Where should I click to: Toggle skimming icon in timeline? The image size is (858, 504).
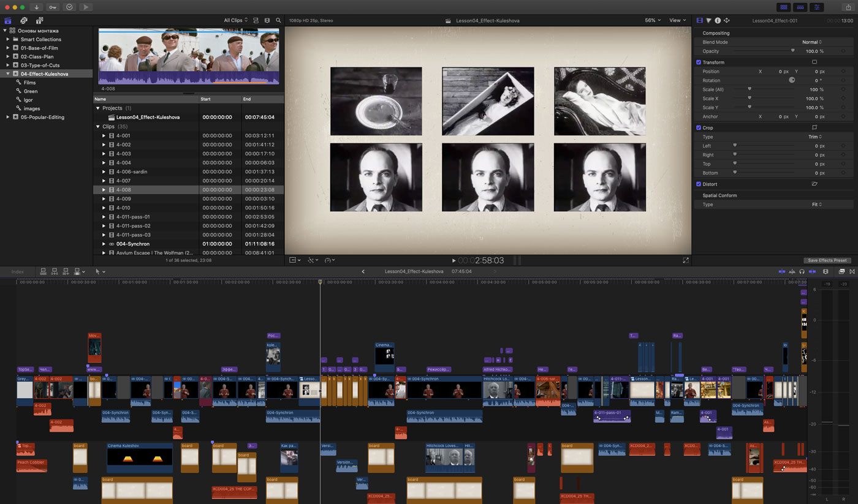[x=782, y=271]
